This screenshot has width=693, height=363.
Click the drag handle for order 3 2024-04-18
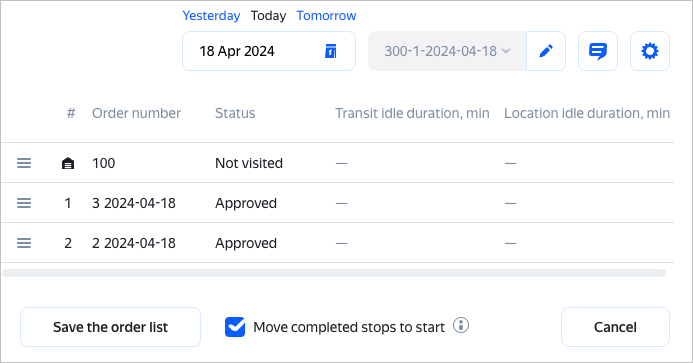pos(24,203)
